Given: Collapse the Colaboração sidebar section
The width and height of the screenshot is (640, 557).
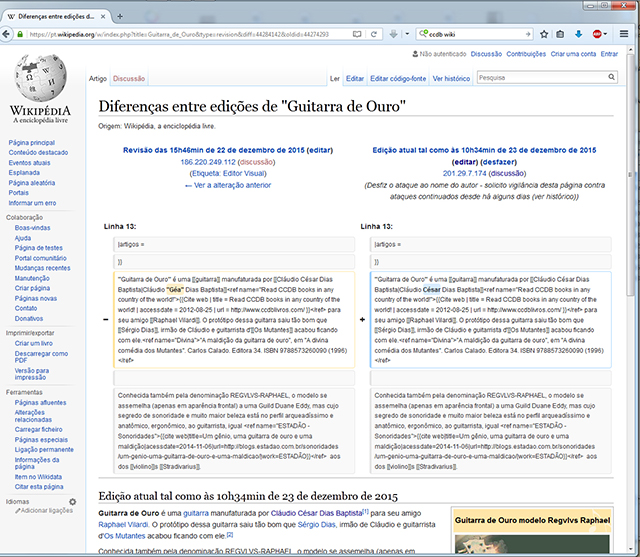Looking at the screenshot, I should [x=24, y=217].
